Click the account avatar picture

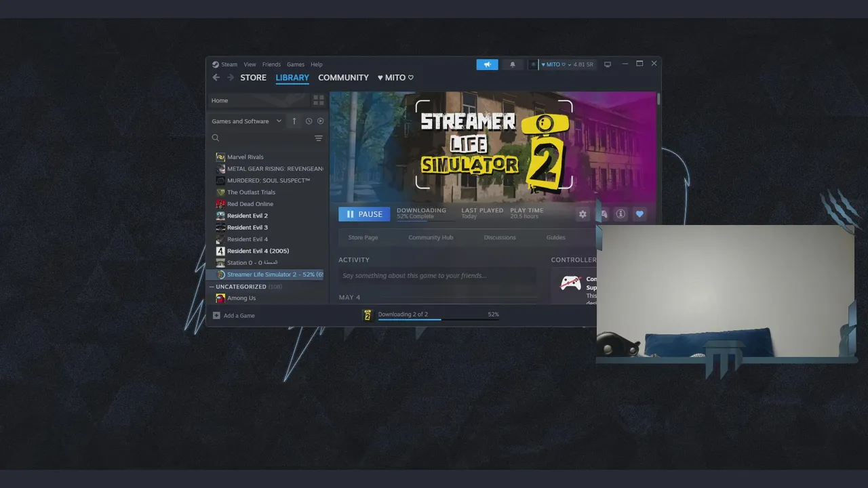click(x=533, y=64)
